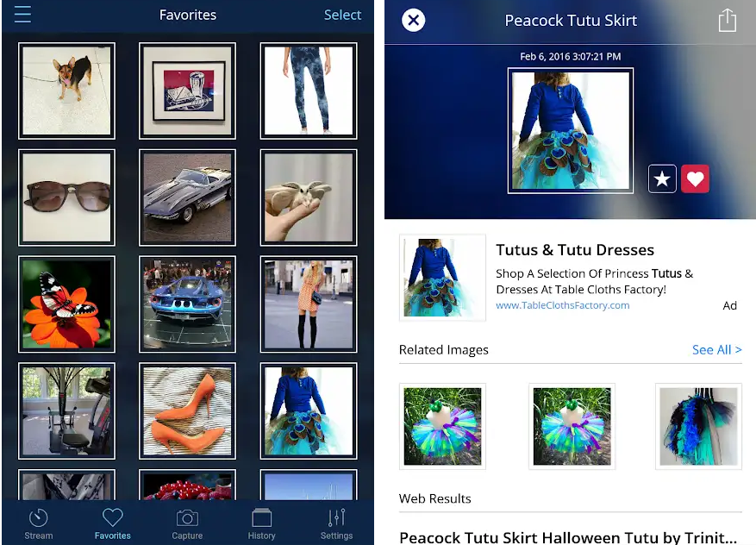
Task: Open the Capture camera tab
Action: [187, 523]
